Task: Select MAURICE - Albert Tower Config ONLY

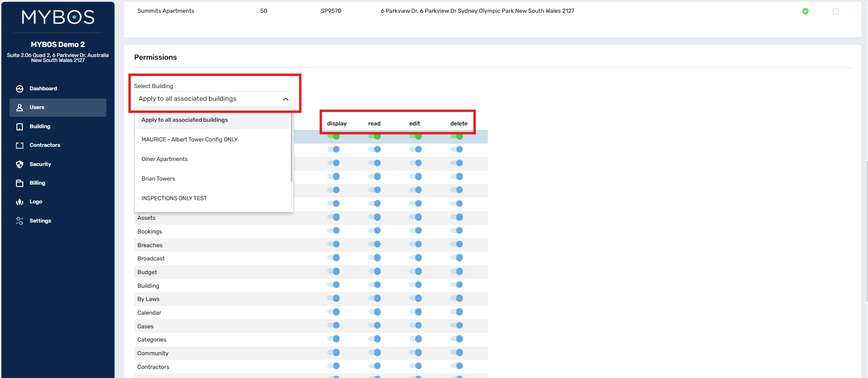Action: tap(213, 140)
